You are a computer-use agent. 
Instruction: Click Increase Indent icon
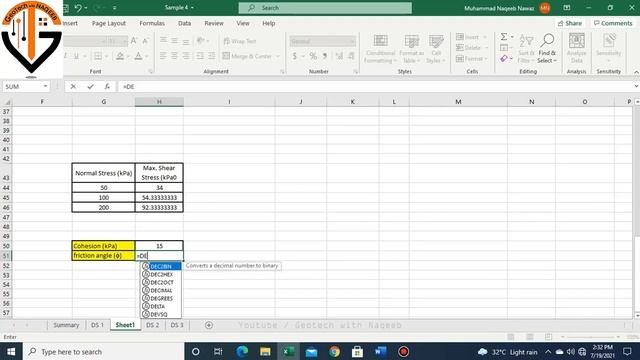pyautogui.click(x=211, y=56)
